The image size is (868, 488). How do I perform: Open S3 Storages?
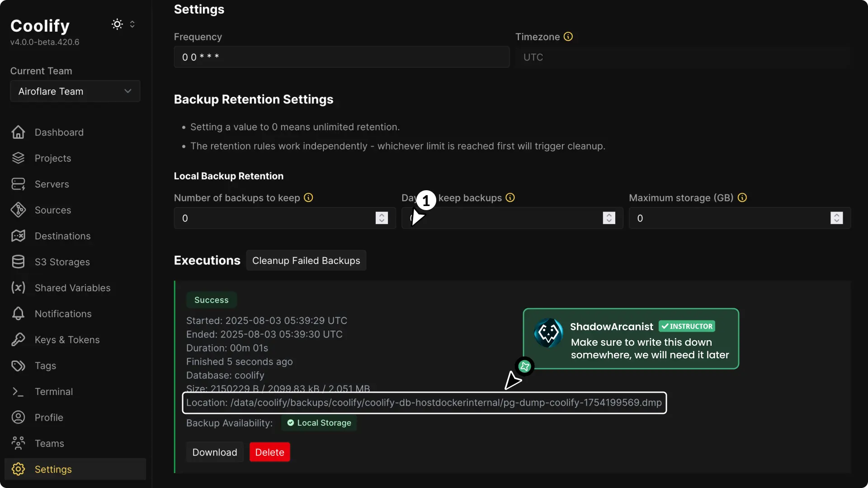point(63,262)
